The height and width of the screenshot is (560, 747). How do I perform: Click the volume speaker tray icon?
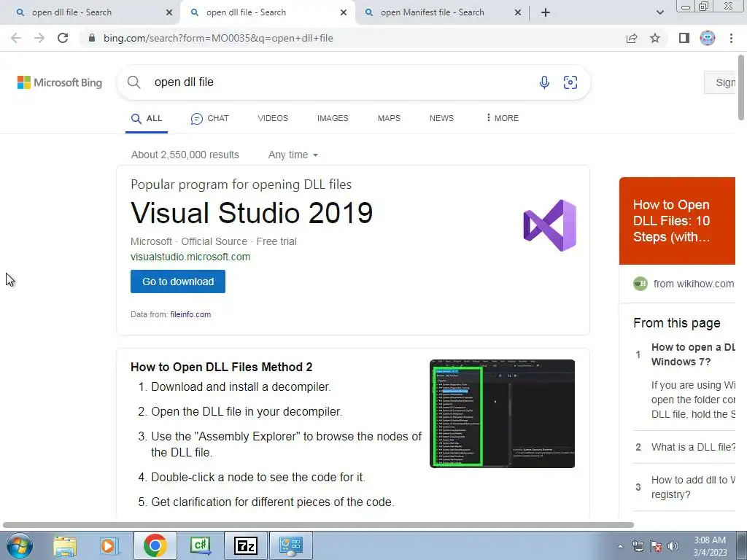(x=673, y=547)
